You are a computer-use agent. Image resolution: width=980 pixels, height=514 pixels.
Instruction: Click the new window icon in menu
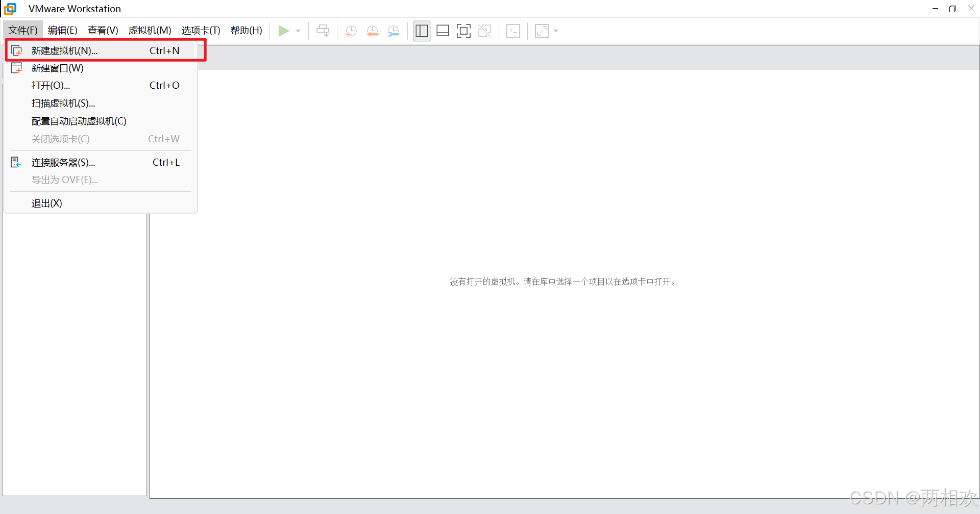tap(16, 68)
